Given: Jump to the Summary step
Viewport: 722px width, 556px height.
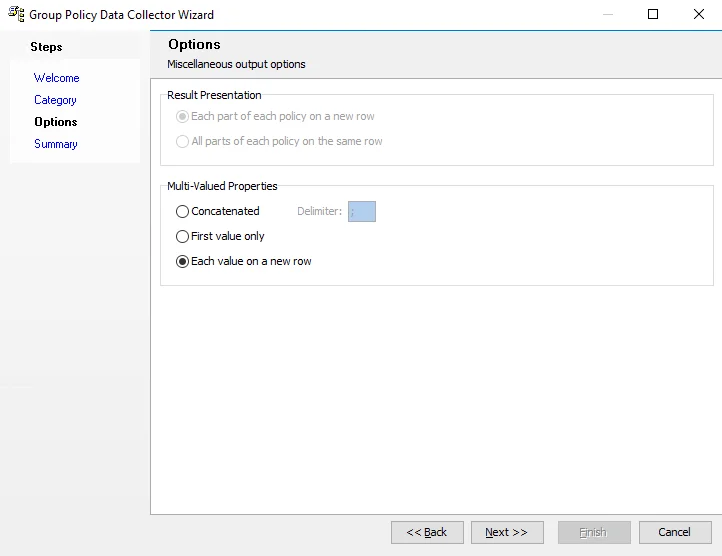Looking at the screenshot, I should [x=56, y=144].
